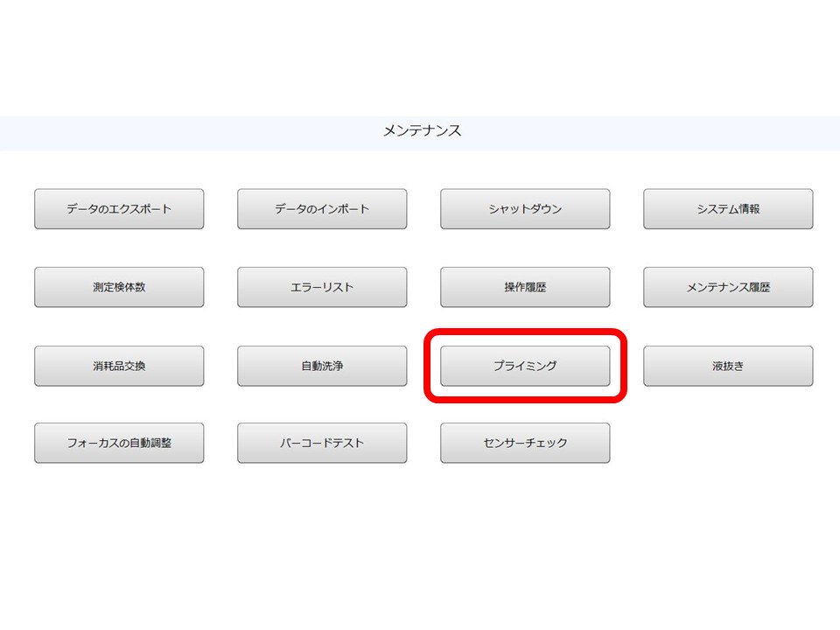Open フォーカスの自動調整 (Auto Focus Adjustment)
The height and width of the screenshot is (630, 840).
tap(118, 443)
